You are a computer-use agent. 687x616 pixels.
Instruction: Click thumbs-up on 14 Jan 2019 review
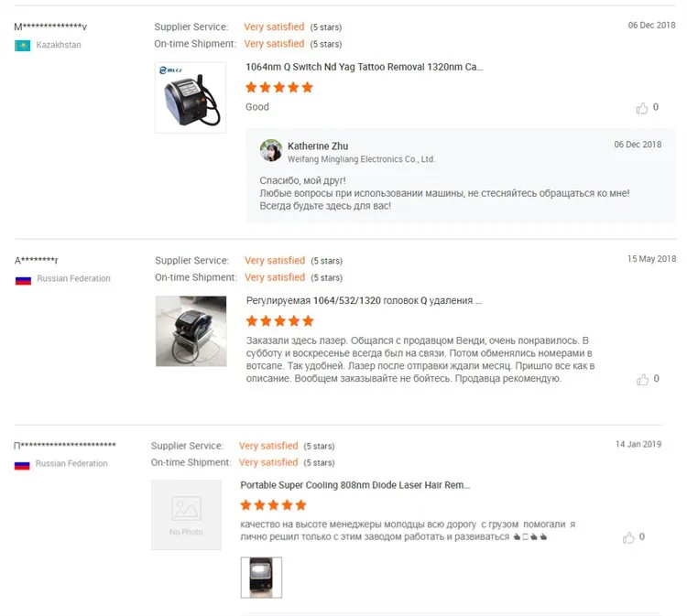pyautogui.click(x=628, y=537)
